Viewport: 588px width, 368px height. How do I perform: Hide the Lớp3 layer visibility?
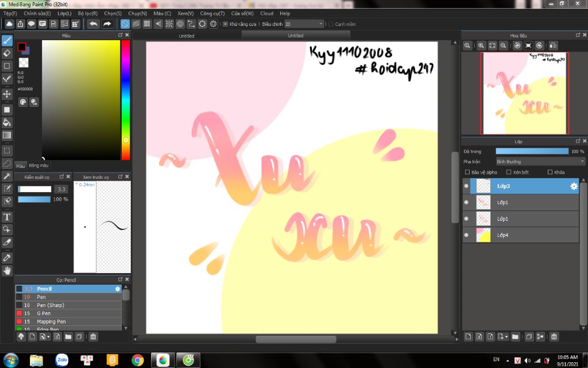click(x=466, y=186)
